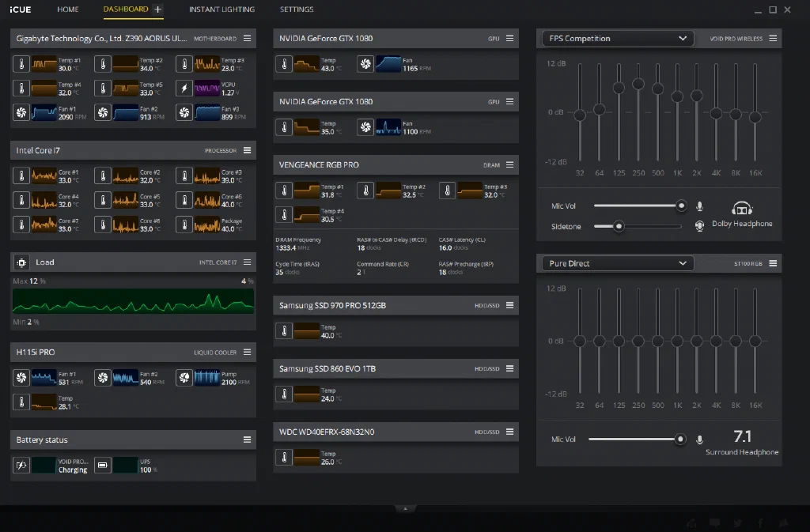Open the second GTX 1080 widget menu (35.0° temp)

point(510,102)
